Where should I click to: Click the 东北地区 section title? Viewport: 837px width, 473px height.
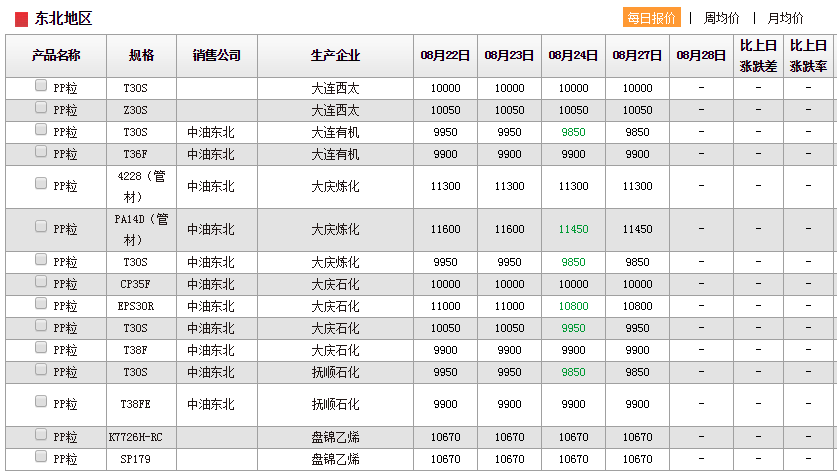coord(64,19)
